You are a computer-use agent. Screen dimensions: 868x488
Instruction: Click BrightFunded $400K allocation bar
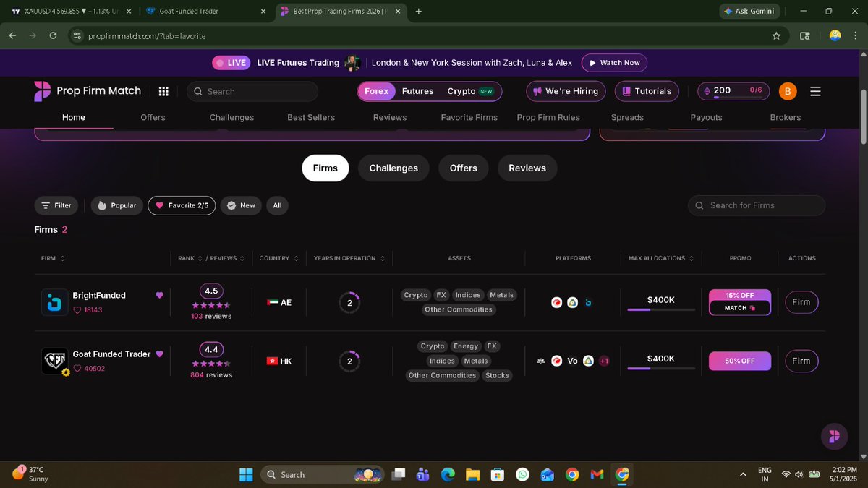661,309
